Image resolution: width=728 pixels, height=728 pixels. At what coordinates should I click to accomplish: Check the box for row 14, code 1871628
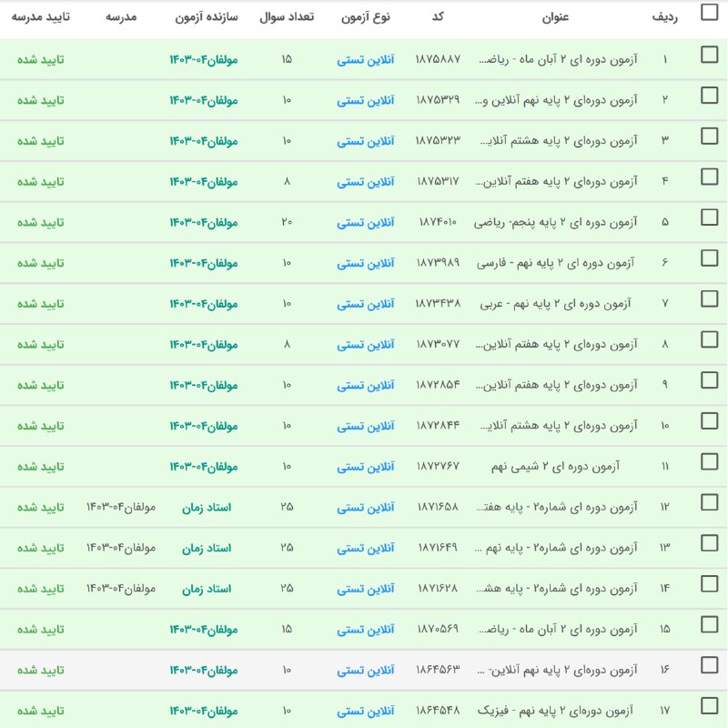709,583
